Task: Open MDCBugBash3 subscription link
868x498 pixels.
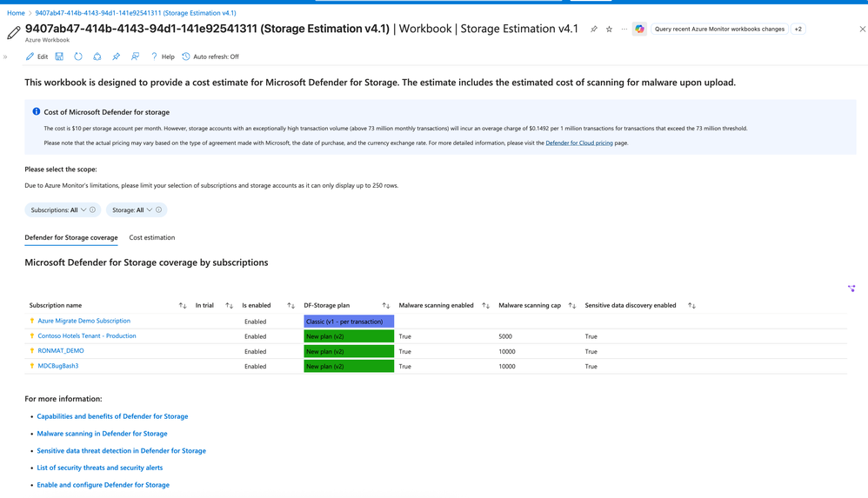Action: (x=58, y=366)
